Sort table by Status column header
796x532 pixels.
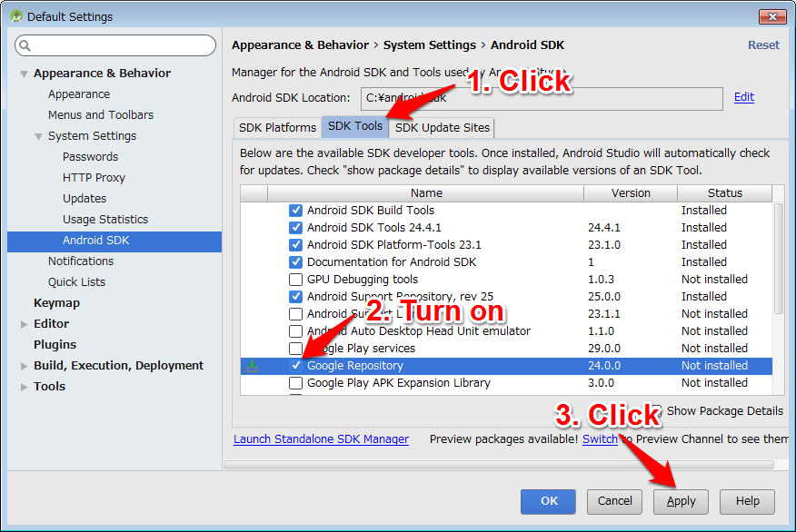[724, 193]
